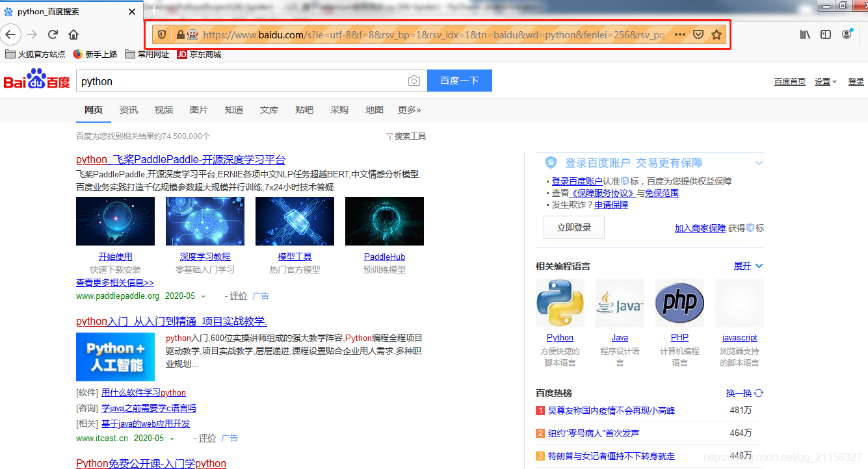
Task: Click the 深度学习教程 brain image
Action: (x=205, y=221)
